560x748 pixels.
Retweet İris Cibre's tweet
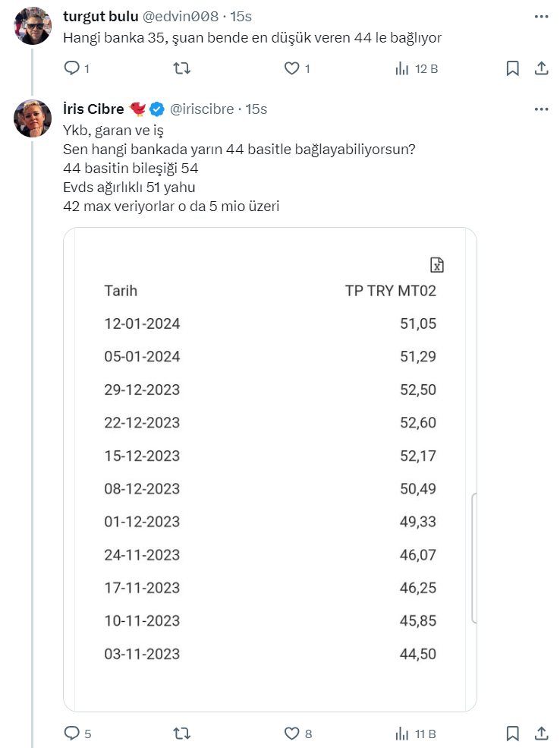(182, 734)
